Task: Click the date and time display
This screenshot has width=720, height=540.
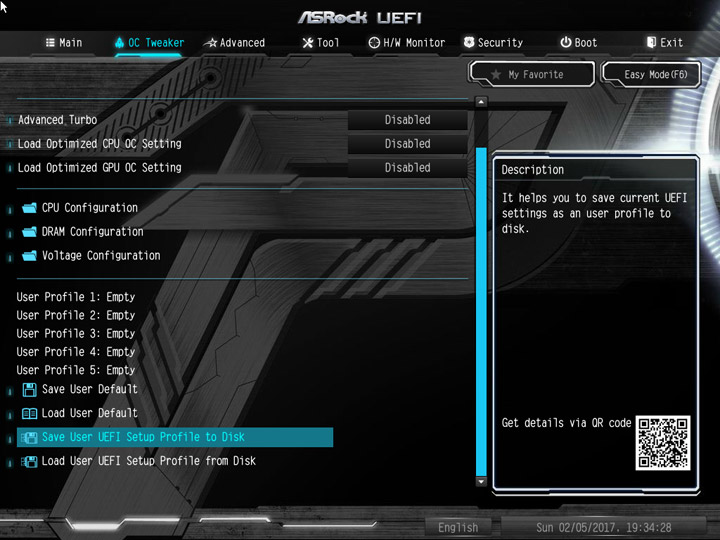Action: tap(603, 528)
